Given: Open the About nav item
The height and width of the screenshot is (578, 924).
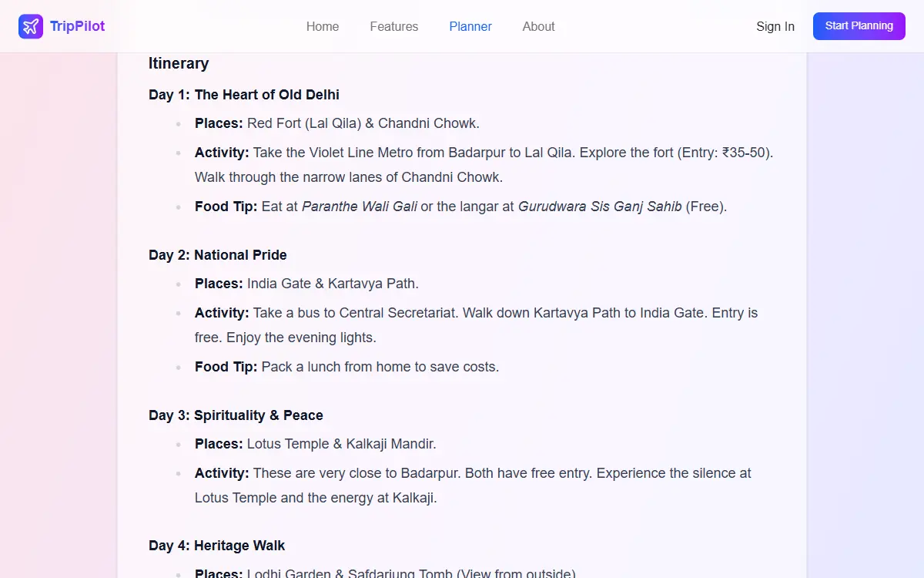Looking at the screenshot, I should coord(538,26).
